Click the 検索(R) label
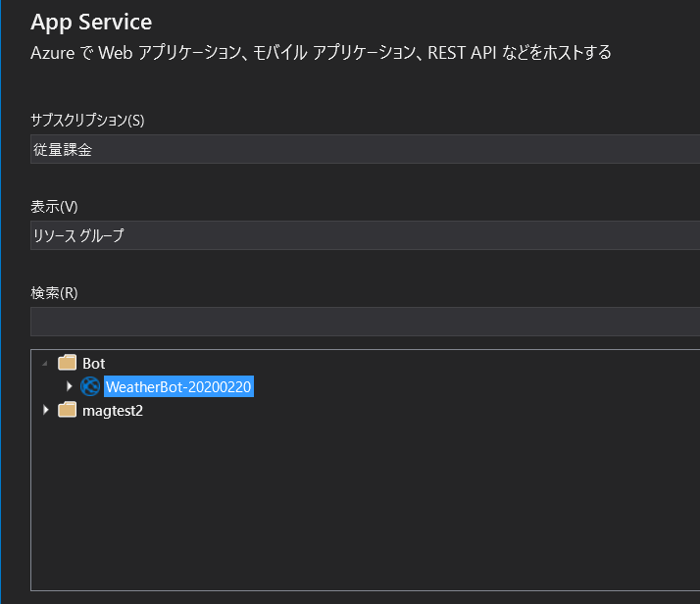 [54, 293]
